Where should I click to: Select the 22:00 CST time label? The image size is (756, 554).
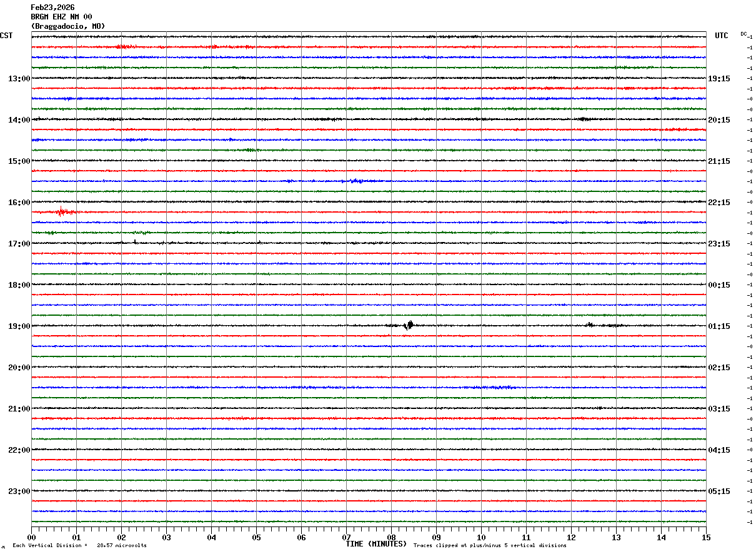[x=19, y=450]
